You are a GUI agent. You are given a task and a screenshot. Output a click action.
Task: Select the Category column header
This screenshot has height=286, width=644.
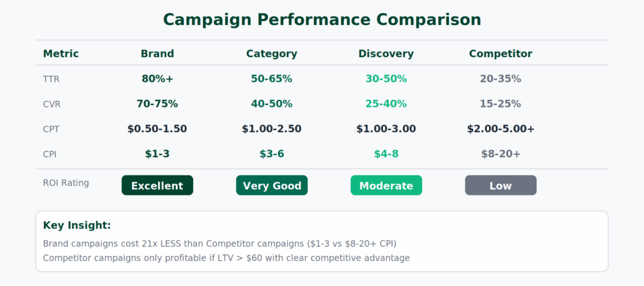(272, 53)
